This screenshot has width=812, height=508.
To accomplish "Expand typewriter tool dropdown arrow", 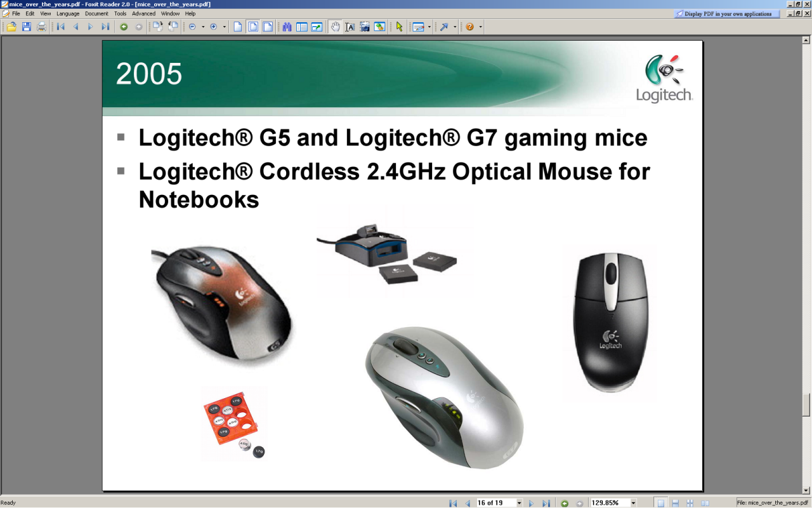I will pyautogui.click(x=429, y=27).
